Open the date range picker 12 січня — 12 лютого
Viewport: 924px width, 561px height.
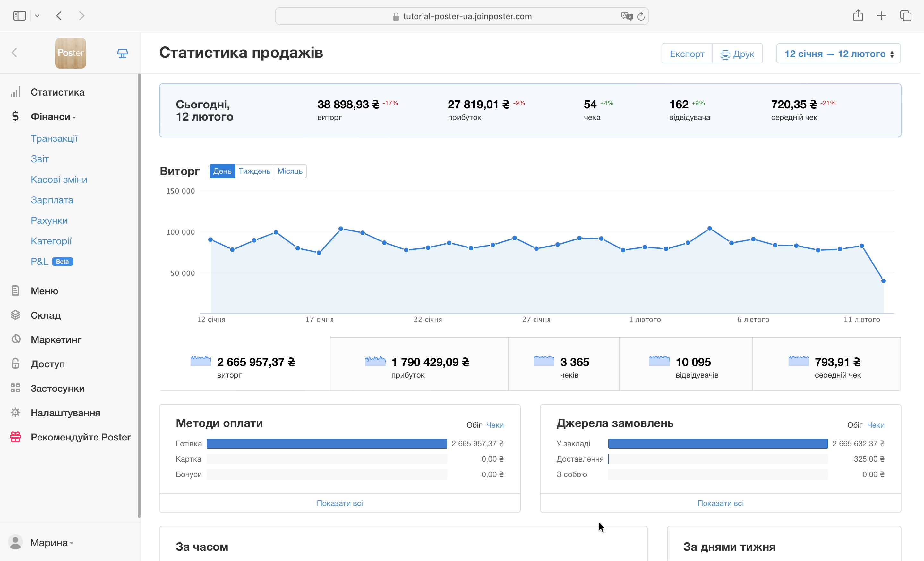pyautogui.click(x=839, y=54)
